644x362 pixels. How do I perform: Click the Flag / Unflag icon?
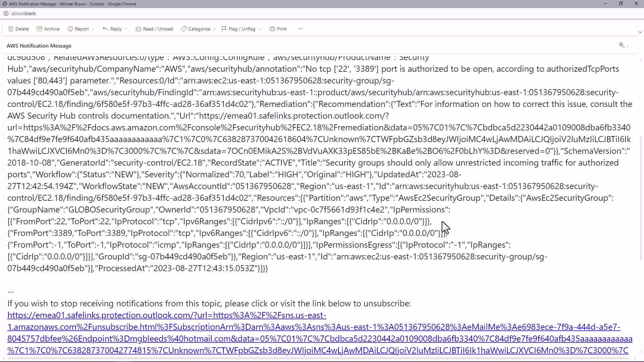click(224, 29)
